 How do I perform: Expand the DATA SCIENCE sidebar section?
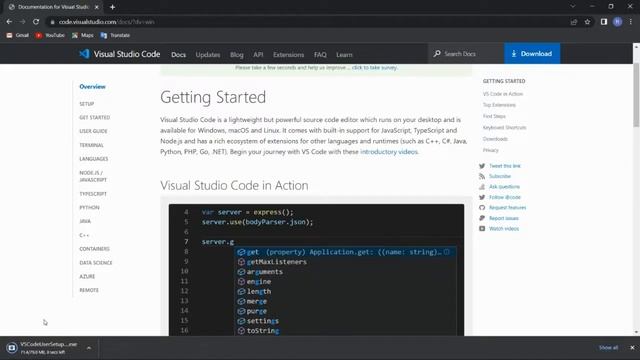point(96,262)
